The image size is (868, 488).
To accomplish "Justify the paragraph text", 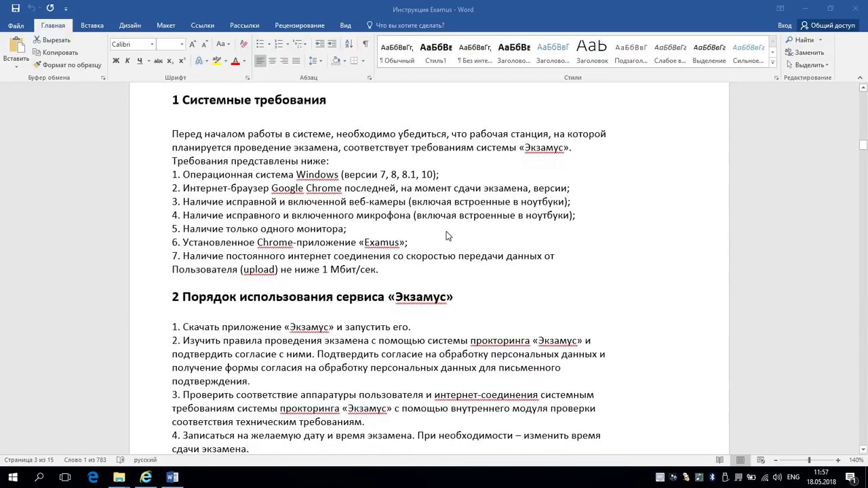I will tap(296, 61).
